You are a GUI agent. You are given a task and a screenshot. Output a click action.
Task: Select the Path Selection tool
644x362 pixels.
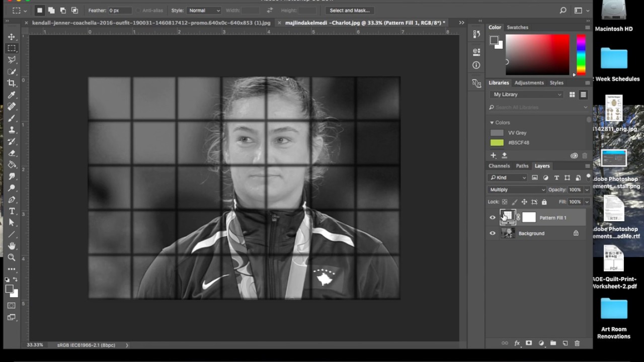point(12,223)
